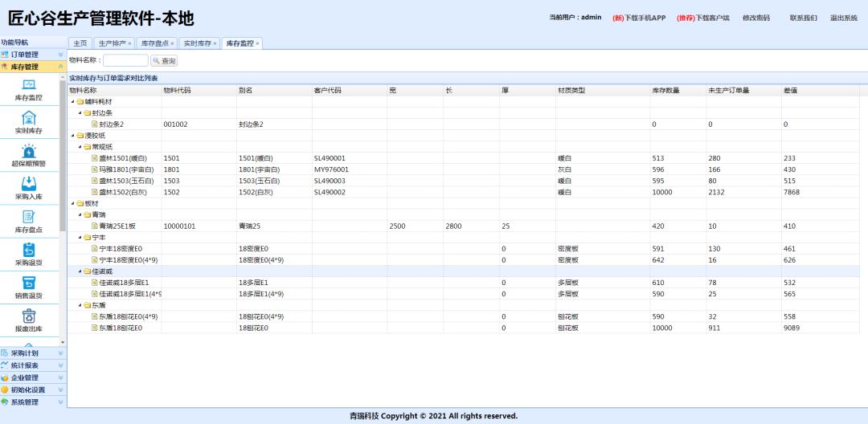Switch to the 实时库存 tab
Image resolution: width=868 pixels, height=424 pixels.
198,43
